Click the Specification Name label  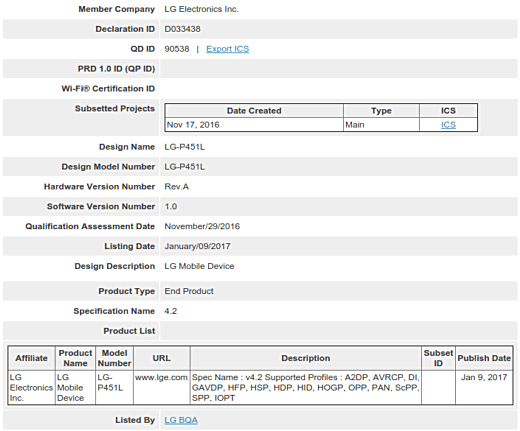coord(114,311)
